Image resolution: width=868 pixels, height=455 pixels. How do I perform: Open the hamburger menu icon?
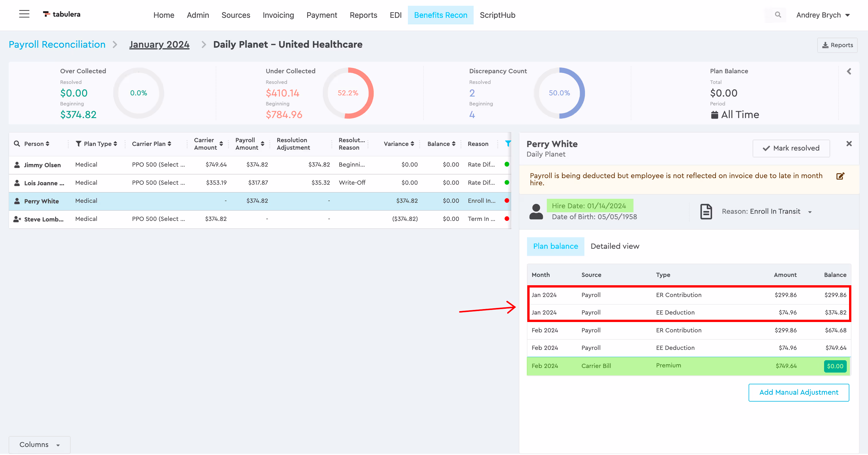coord(24,14)
